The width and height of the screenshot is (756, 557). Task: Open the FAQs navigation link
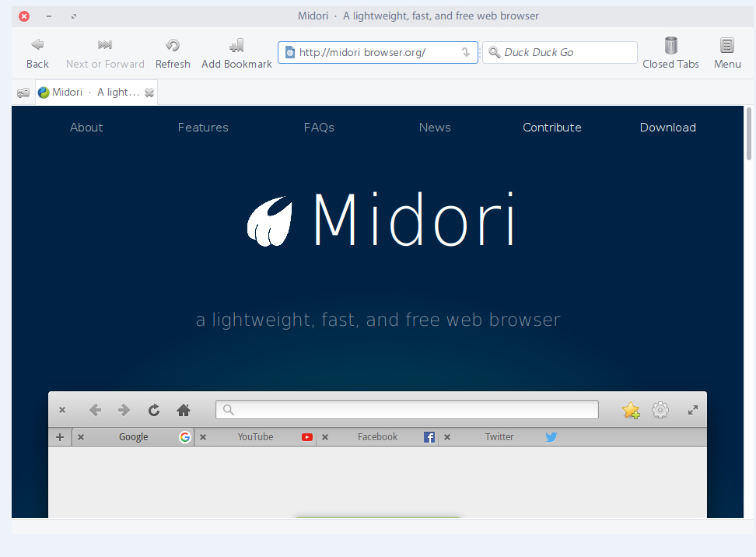tap(319, 128)
